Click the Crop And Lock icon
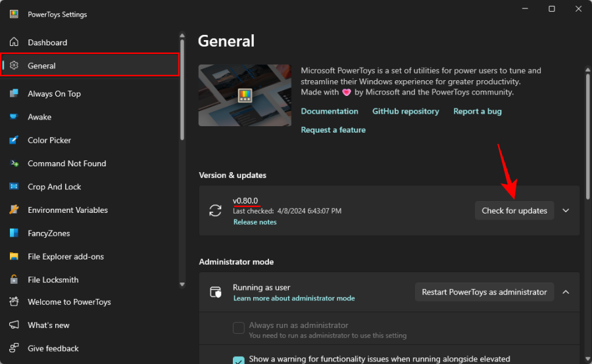Image resolution: width=592 pixels, height=364 pixels. [14, 187]
